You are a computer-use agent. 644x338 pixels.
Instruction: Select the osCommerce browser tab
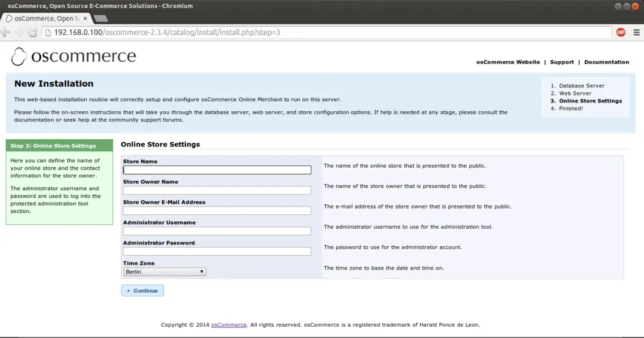46,18
